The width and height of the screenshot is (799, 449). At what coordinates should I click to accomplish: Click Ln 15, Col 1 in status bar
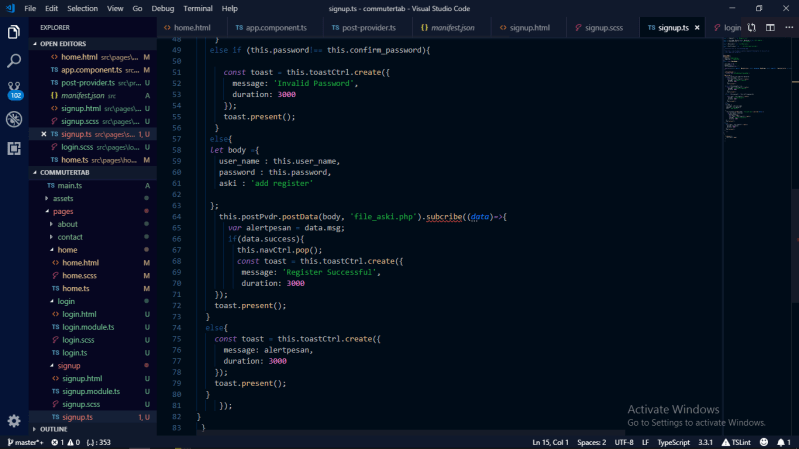(x=550, y=442)
